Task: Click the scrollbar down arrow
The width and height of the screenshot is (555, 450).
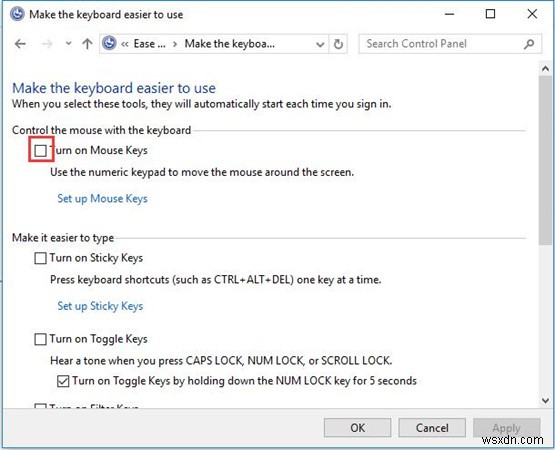Action: pos(545,400)
